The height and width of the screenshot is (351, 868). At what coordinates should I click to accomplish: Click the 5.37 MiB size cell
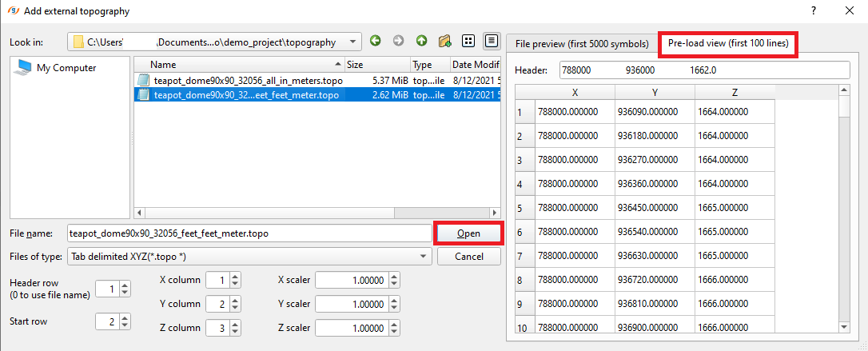coord(377,80)
